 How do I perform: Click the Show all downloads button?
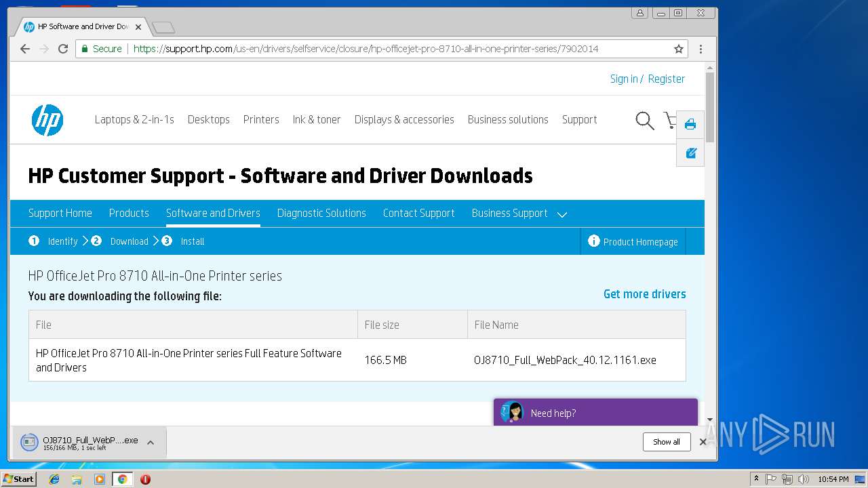[x=667, y=442]
